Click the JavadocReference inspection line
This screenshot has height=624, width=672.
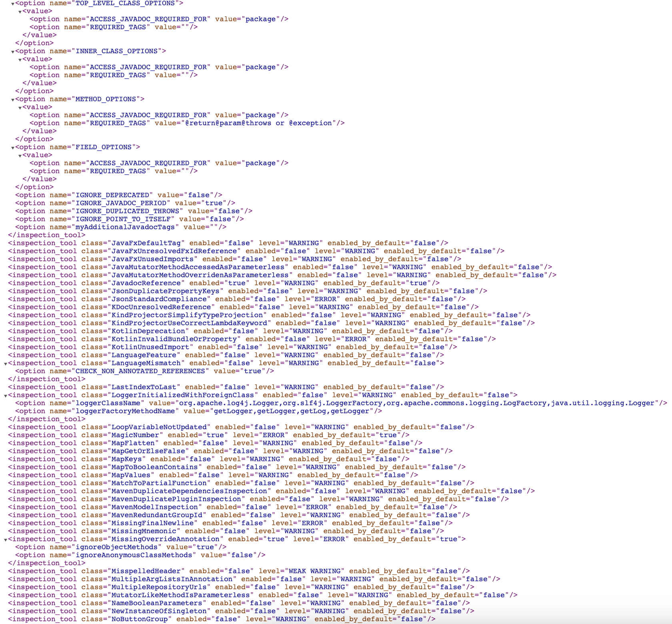pyautogui.click(x=224, y=283)
